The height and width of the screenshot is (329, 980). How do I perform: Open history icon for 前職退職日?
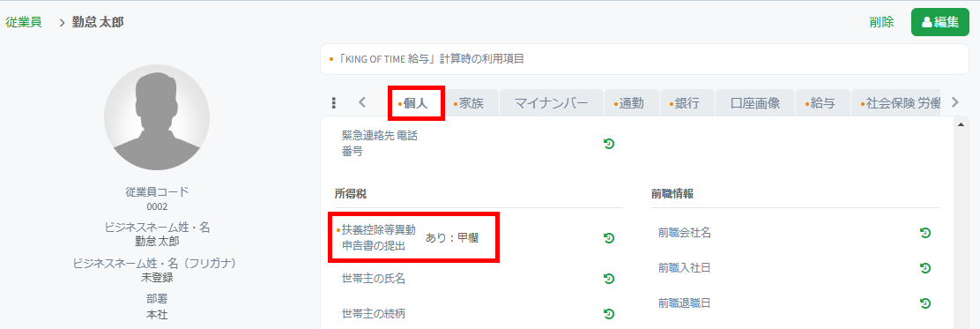925,303
